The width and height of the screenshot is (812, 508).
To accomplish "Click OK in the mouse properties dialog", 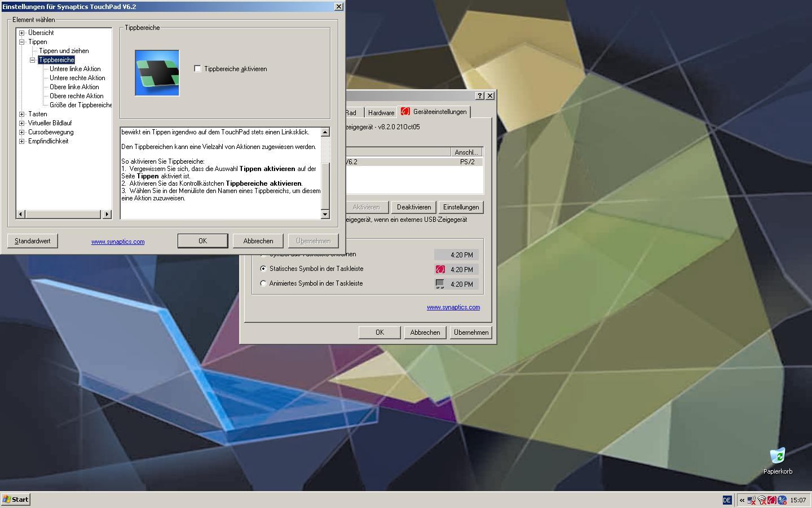I will coord(379,332).
